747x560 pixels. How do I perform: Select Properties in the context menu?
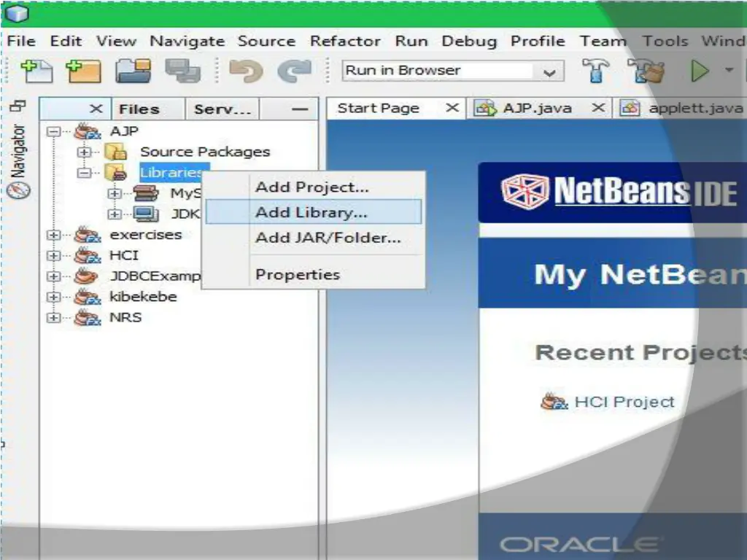point(314,274)
